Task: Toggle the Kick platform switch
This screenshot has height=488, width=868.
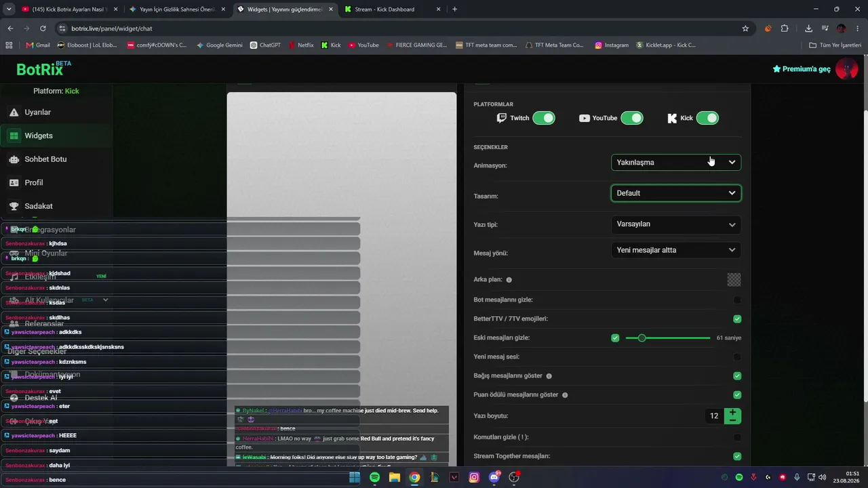Action: 707,118
